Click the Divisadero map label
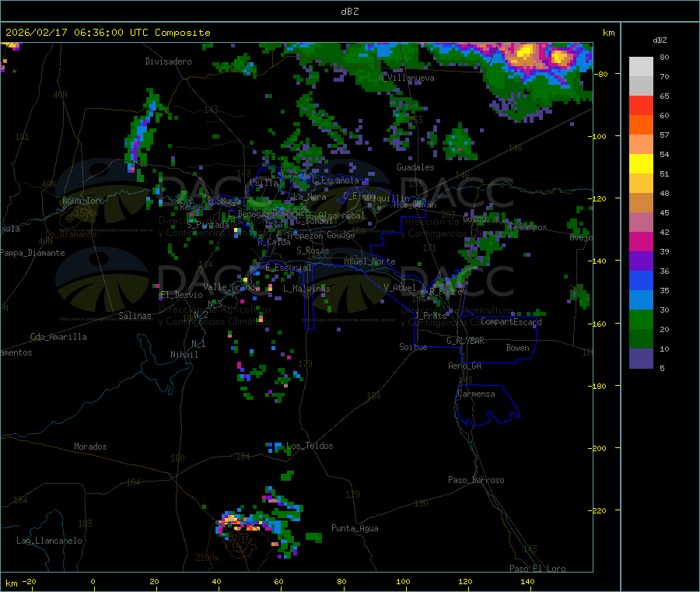 click(168, 61)
